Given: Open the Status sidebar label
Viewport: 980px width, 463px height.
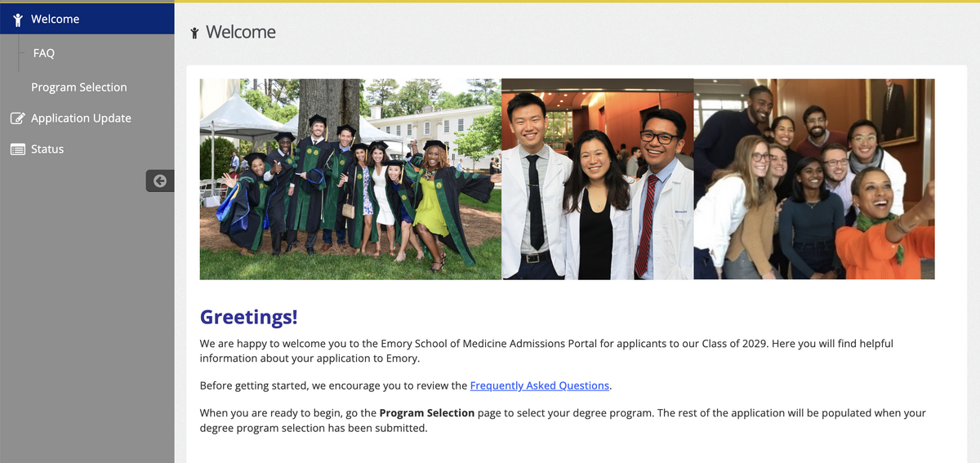Looking at the screenshot, I should point(47,149).
